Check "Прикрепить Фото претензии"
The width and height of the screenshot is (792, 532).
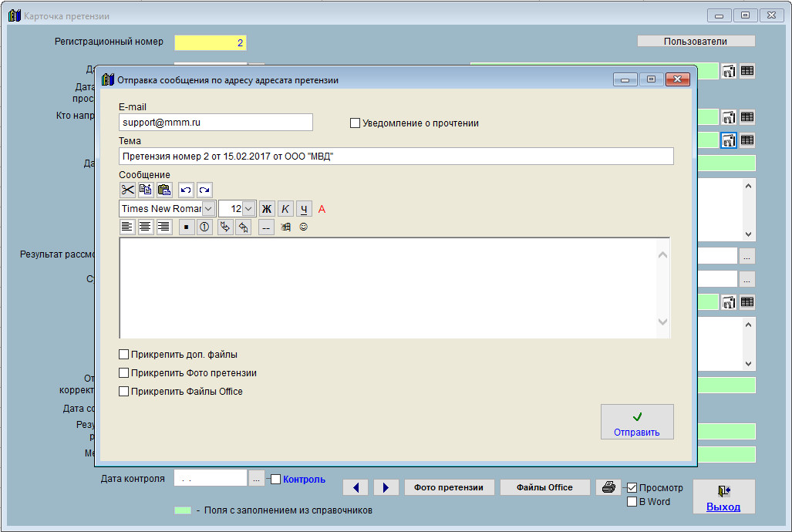[124, 373]
